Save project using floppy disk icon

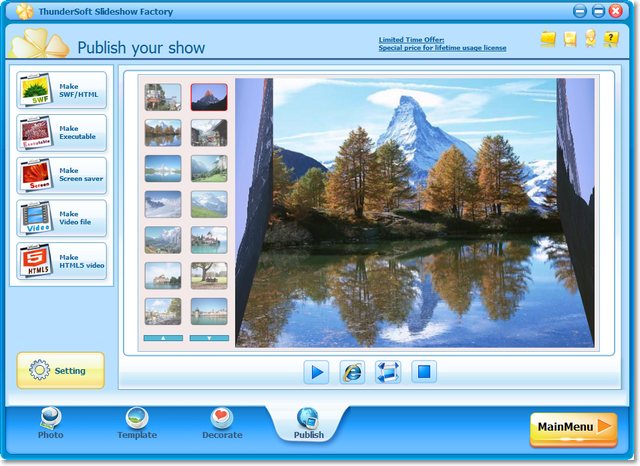tap(570, 39)
